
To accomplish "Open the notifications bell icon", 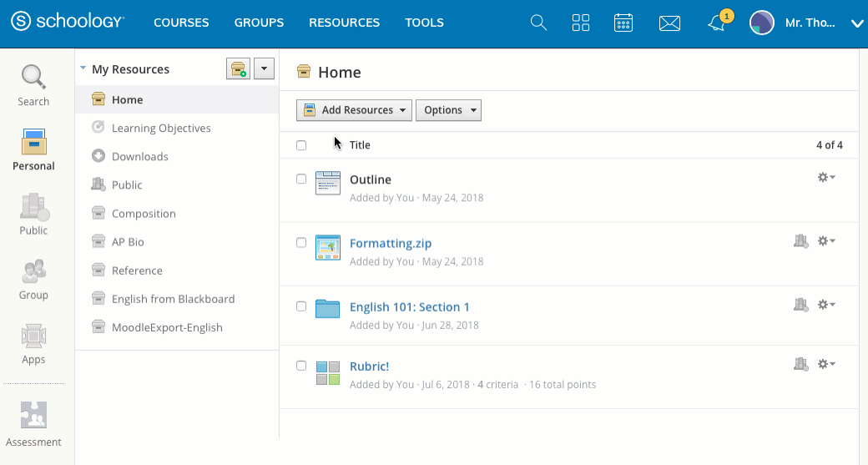I will coord(717,23).
